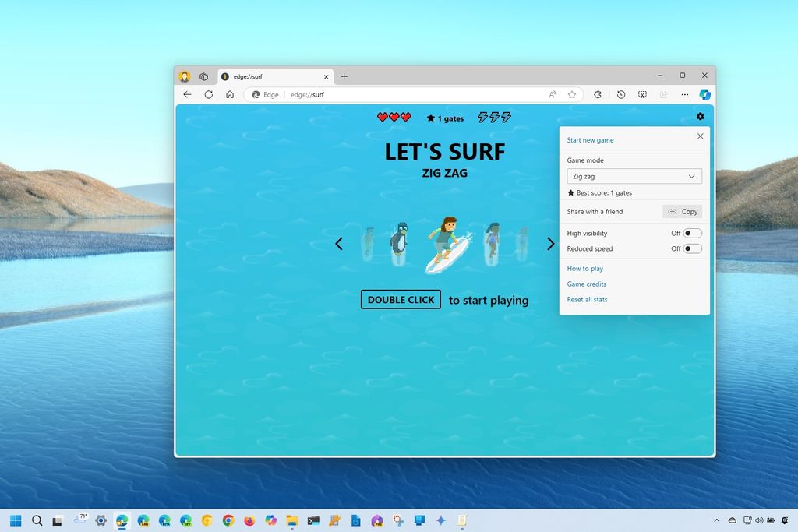Open browsing history from the toolbar
Viewport: 798px width, 532px height.
click(x=620, y=94)
